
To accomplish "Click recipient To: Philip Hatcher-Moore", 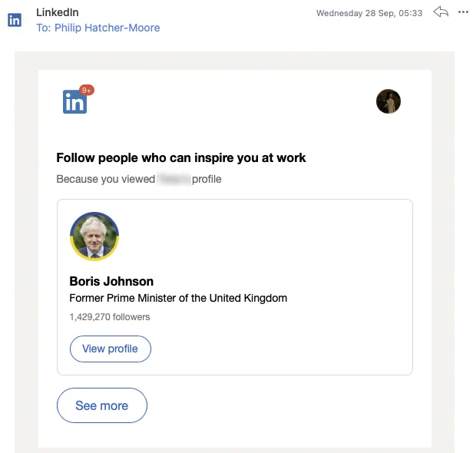I will (98, 28).
